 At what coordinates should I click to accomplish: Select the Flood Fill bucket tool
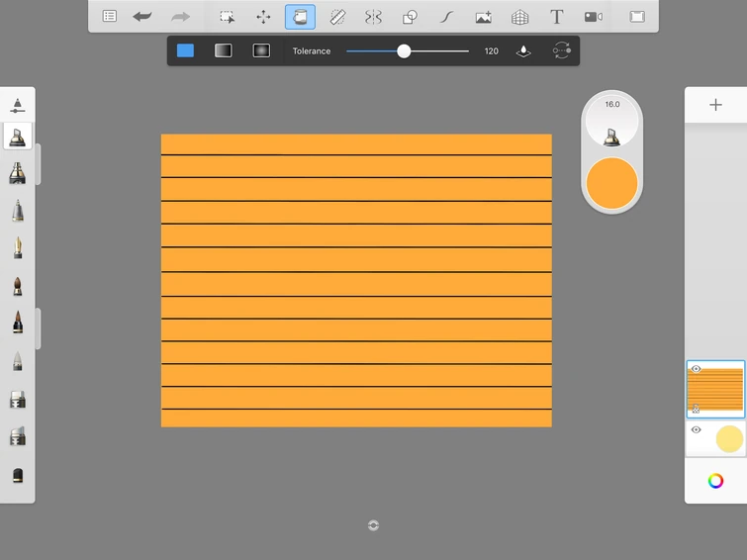(300, 17)
